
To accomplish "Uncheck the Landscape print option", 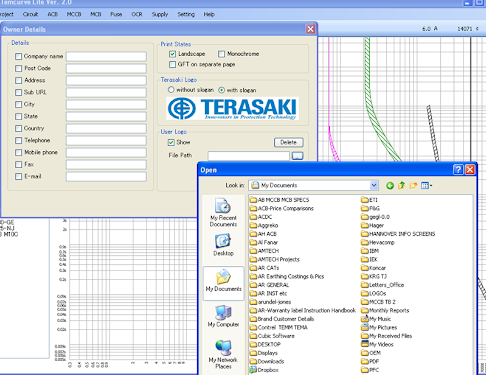I will [172, 54].
